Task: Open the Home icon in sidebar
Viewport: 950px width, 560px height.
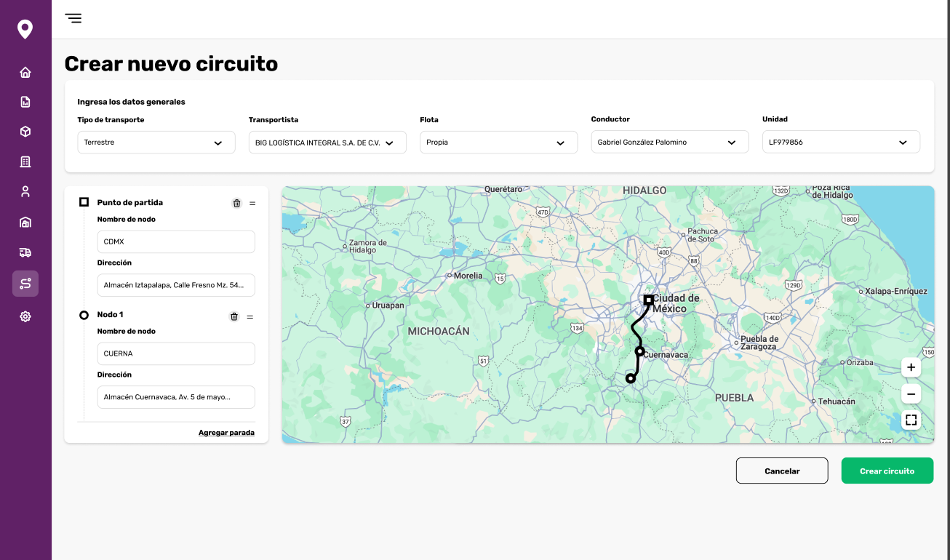Action: click(25, 72)
